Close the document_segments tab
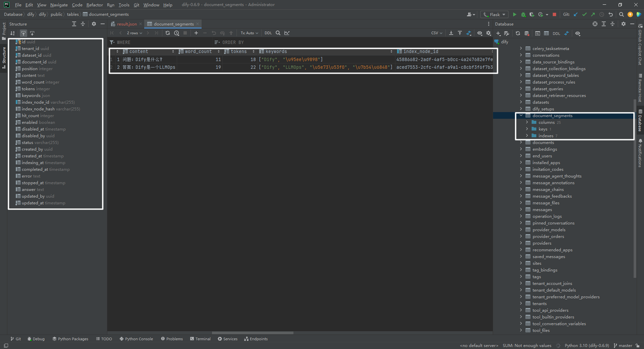This screenshot has width=644, height=349. pos(198,24)
